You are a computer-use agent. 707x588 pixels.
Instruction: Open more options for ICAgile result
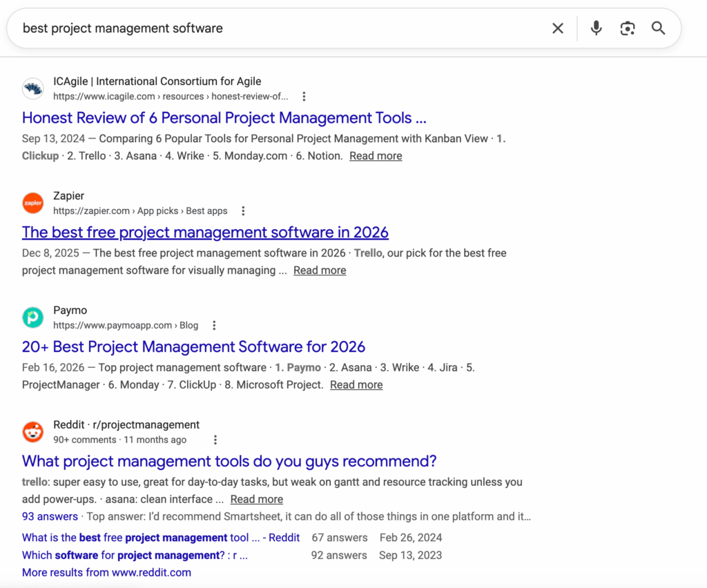click(304, 97)
